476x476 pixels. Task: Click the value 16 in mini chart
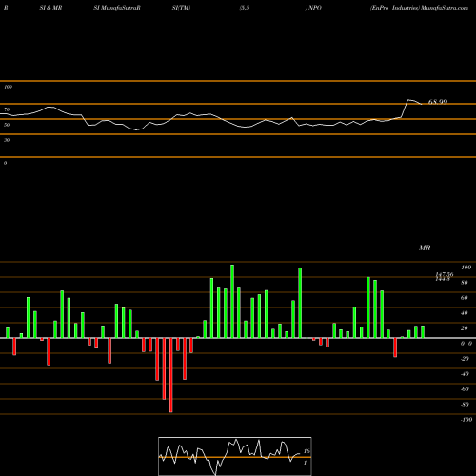click(307, 451)
